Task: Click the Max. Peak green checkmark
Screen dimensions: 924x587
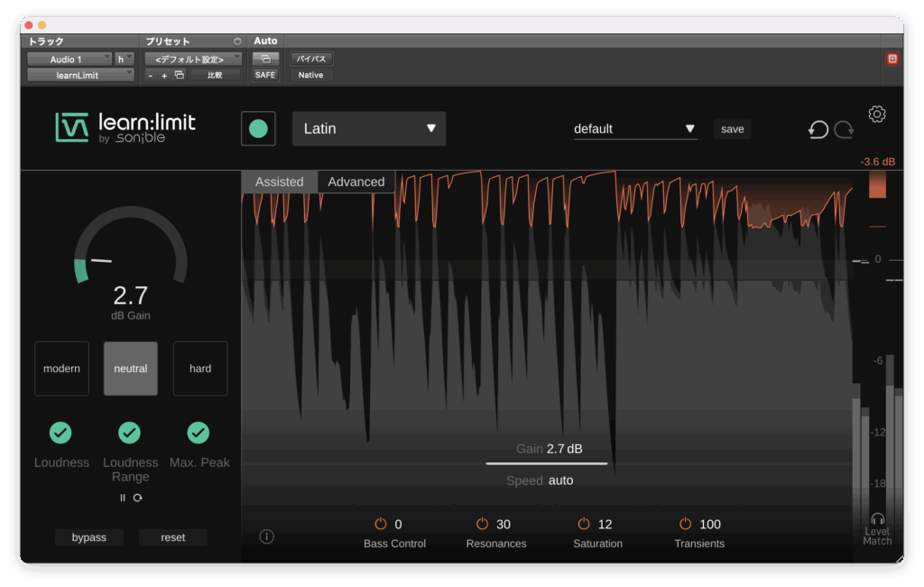Action: click(199, 433)
